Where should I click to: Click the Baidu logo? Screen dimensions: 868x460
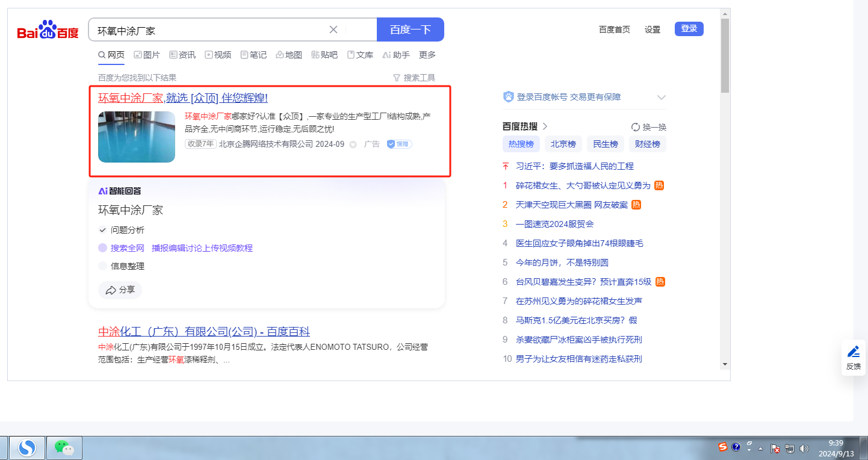pos(48,30)
